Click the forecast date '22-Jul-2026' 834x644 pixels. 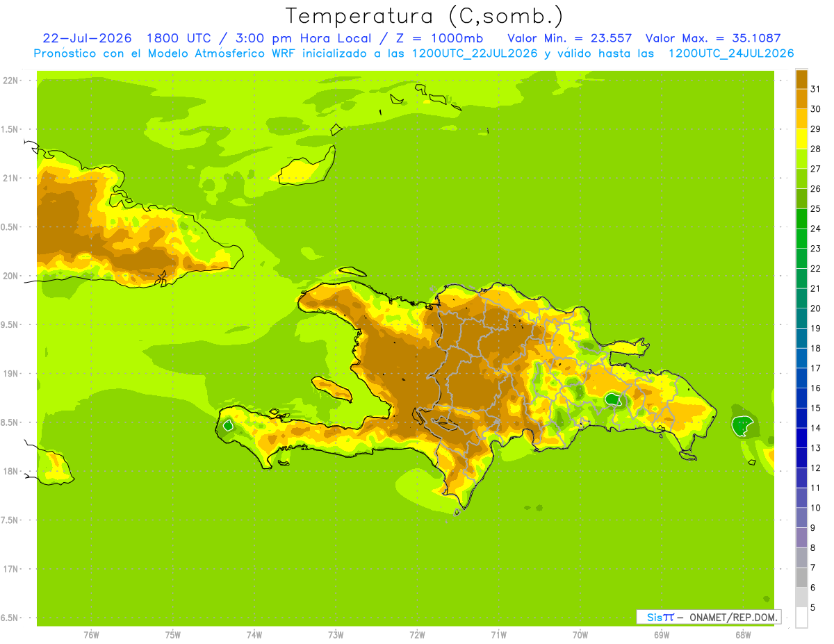point(88,38)
